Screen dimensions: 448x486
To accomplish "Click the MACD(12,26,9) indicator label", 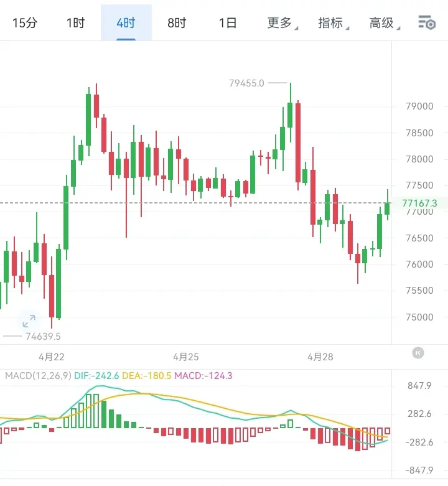I will tap(39, 376).
